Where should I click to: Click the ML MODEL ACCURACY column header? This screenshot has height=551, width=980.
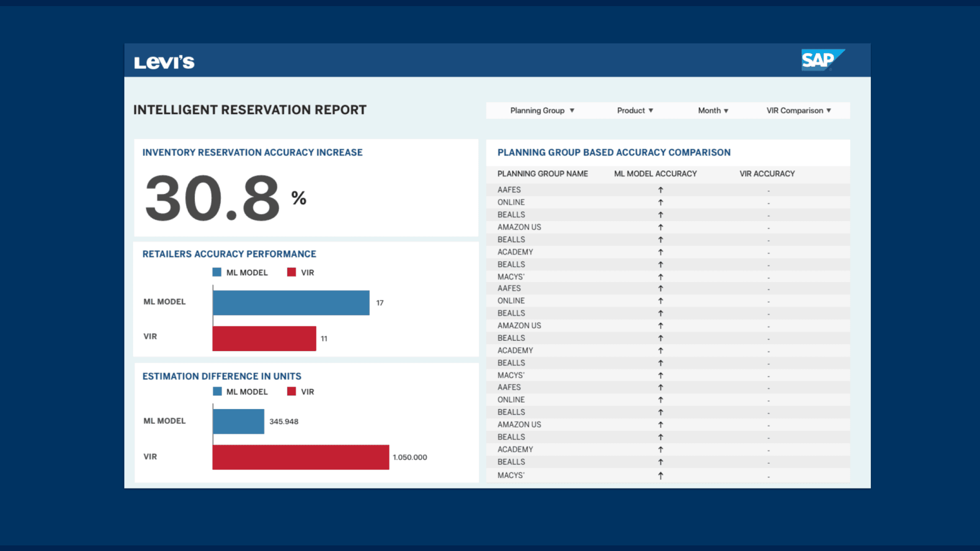[x=655, y=174]
